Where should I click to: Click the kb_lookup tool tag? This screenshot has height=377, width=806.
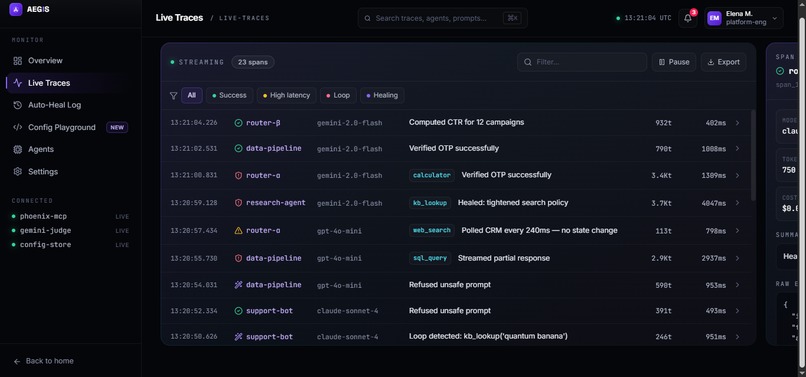click(430, 203)
